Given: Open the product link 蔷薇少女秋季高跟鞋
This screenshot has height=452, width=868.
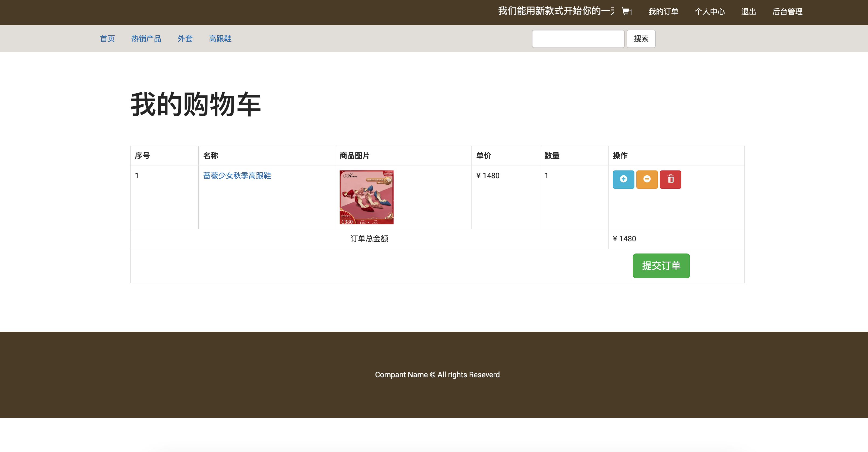Looking at the screenshot, I should click(237, 176).
